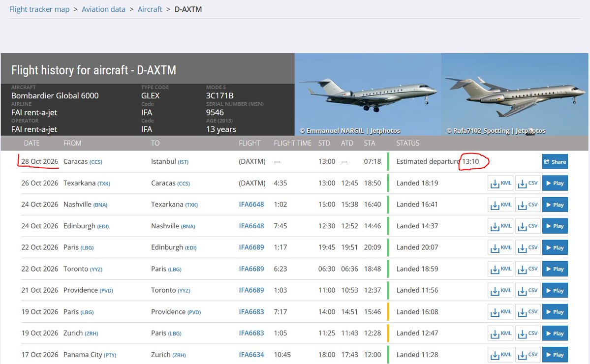Play the Panama City to Zurich flight
The height and width of the screenshot is (364, 590).
(555, 355)
